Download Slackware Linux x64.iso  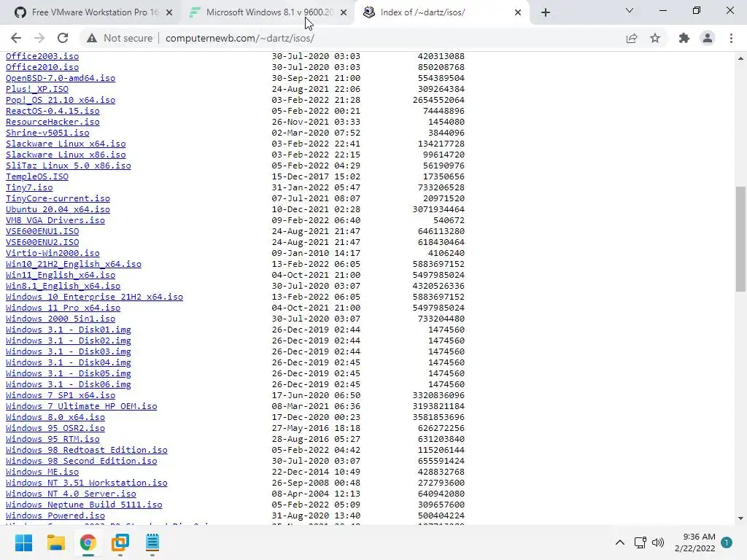tap(66, 144)
